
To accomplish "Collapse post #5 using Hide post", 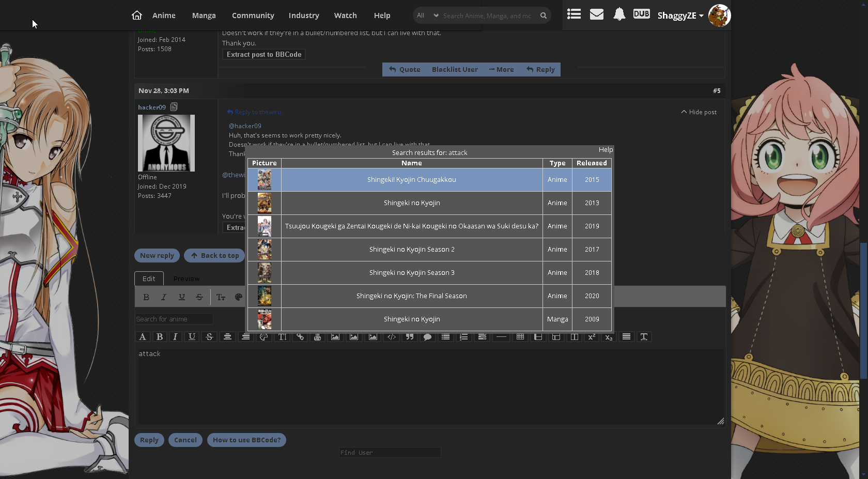I will [x=699, y=112].
